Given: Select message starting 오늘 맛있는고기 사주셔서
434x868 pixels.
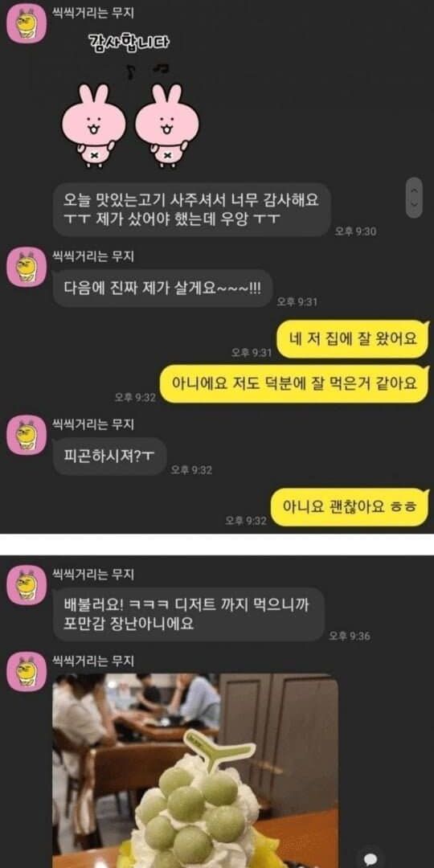Looking at the screenshot, I should click(x=191, y=210).
